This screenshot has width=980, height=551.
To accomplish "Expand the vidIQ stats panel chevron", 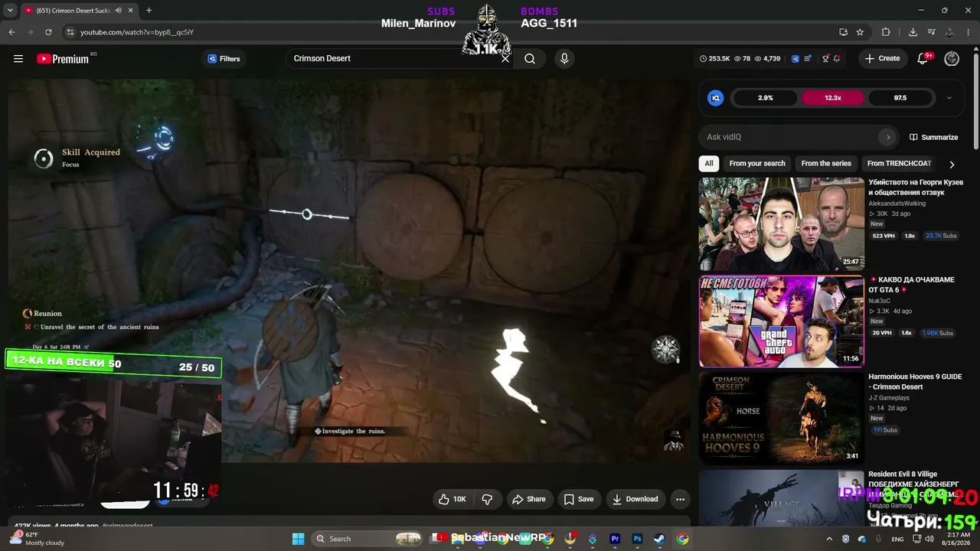I will (949, 98).
